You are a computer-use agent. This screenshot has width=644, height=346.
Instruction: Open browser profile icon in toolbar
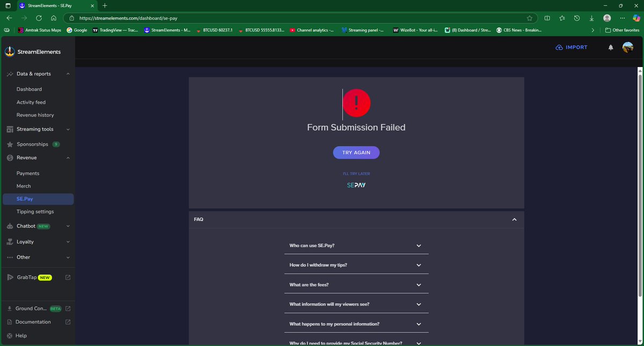point(607,18)
